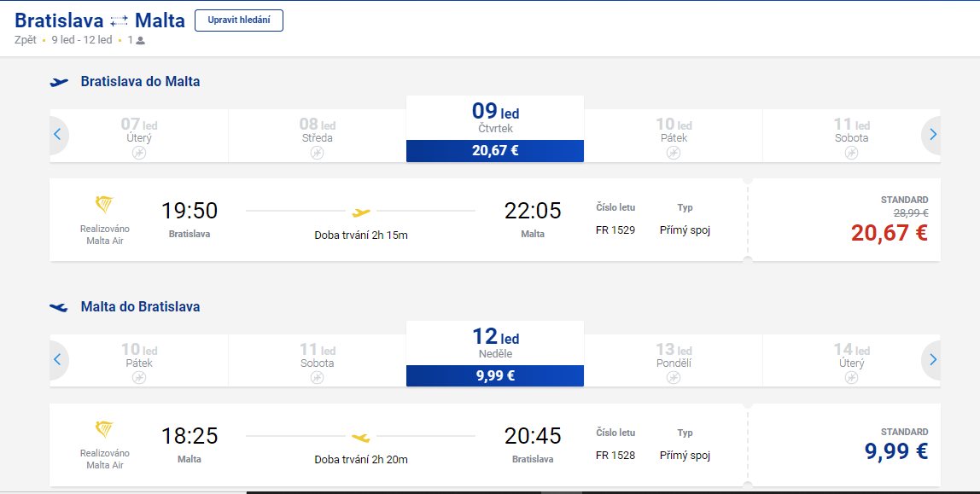Click the arriving plane icon beside Malta do Bratislava

tap(59, 306)
